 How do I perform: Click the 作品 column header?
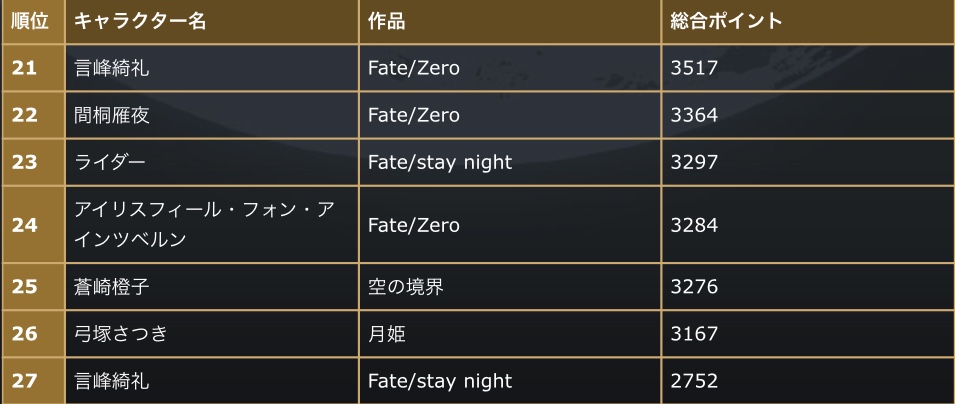tap(387, 21)
